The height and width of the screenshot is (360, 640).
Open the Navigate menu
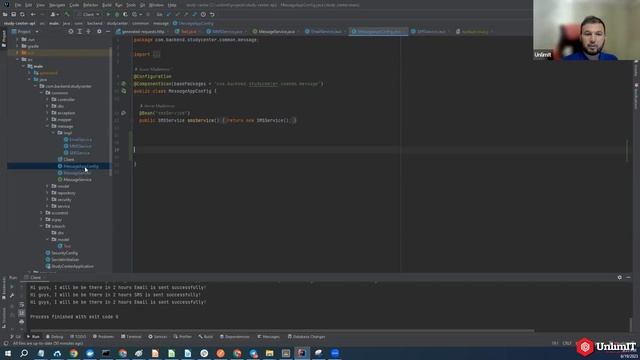(x=57, y=5)
